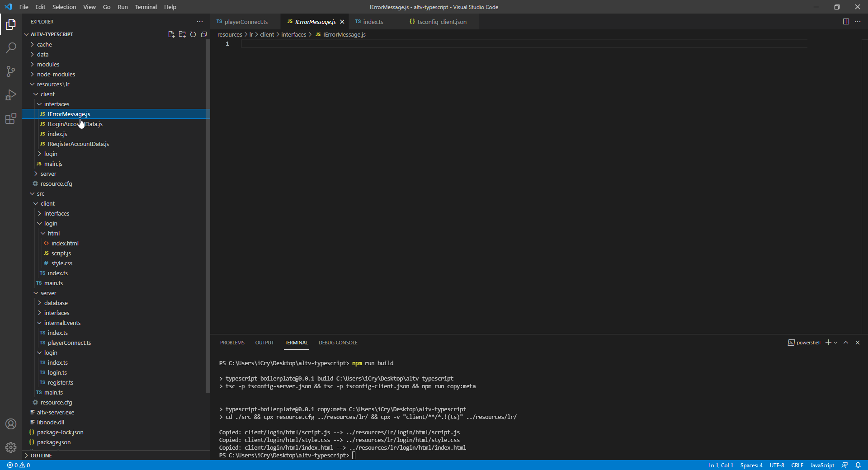The width and height of the screenshot is (868, 470).
Task: Split the editor to the right
Action: [x=846, y=22]
